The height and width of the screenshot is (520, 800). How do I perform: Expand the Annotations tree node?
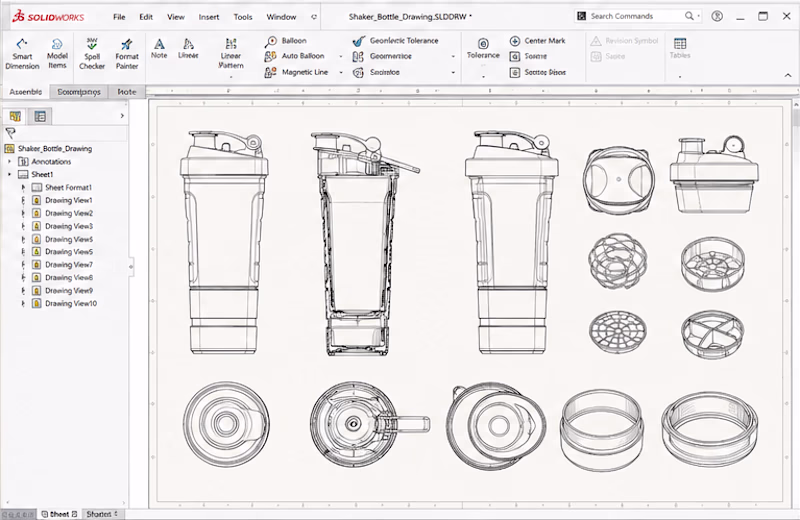coord(9,161)
